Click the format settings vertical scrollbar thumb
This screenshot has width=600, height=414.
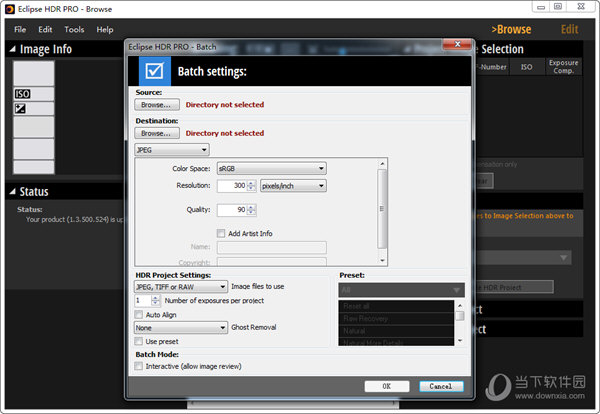tap(382, 209)
